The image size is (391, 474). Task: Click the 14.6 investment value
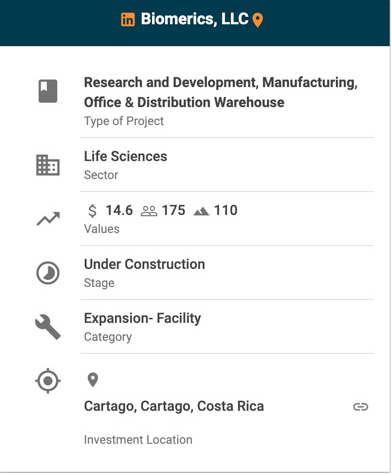coord(119,211)
